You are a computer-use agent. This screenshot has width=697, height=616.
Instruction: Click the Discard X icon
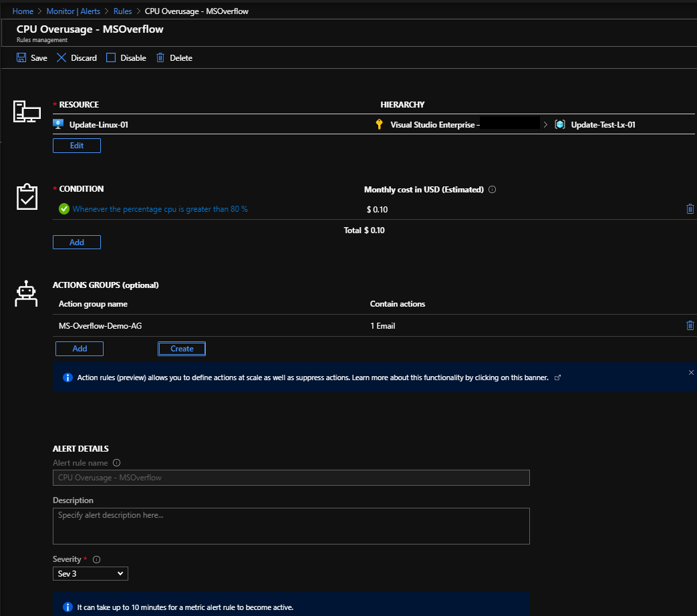point(61,58)
